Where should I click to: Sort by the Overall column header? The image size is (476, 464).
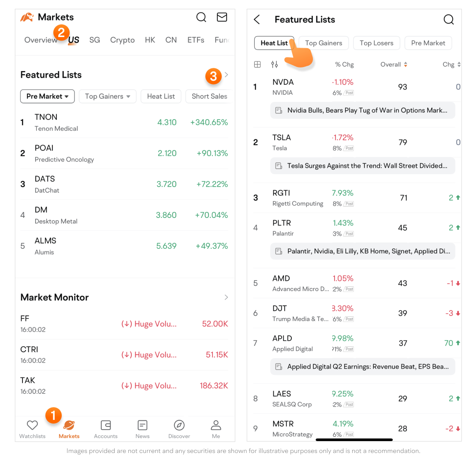[x=394, y=64]
